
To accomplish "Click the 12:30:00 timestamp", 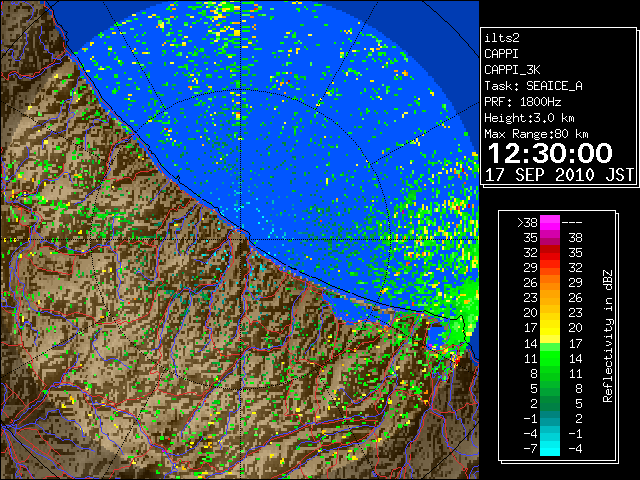I will coord(550,153).
